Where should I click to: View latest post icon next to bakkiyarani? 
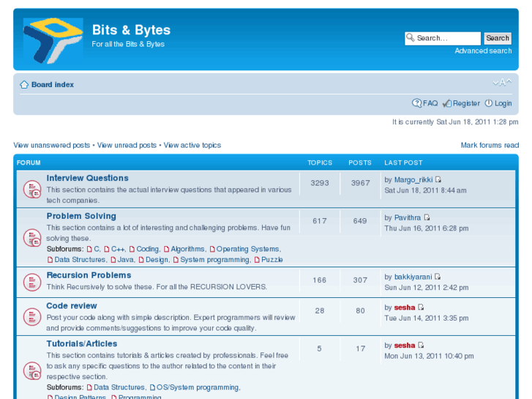pyautogui.click(x=438, y=277)
